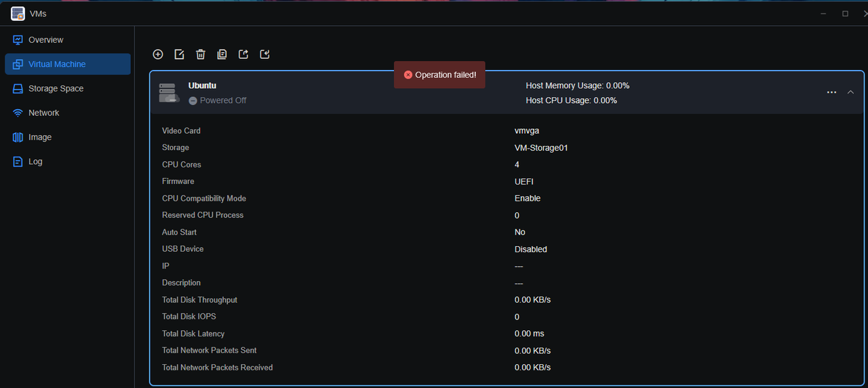The width and height of the screenshot is (868, 388).
Task: Click Host Memory Usage: 0.00% text
Action: tap(578, 85)
